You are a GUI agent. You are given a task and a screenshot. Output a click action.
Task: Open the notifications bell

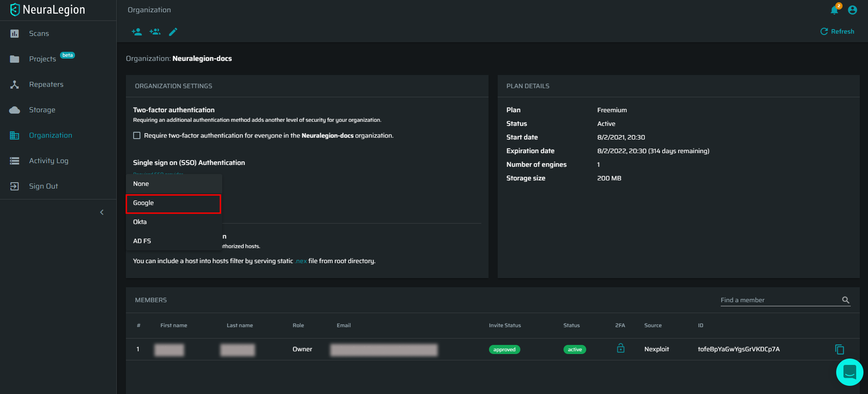pyautogui.click(x=835, y=10)
